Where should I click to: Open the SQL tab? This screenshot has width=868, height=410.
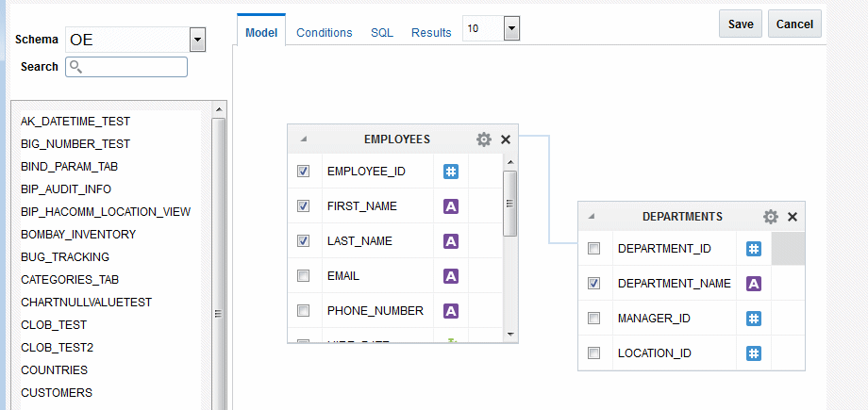pyautogui.click(x=381, y=32)
